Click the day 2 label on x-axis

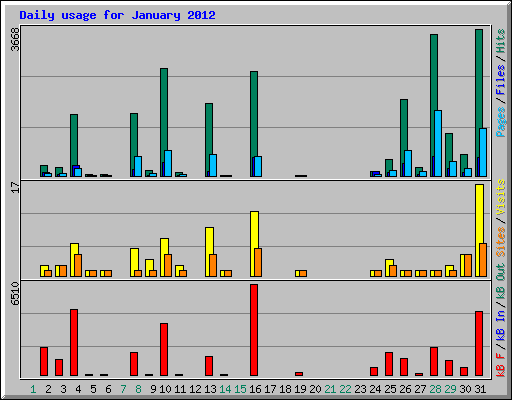click(48, 389)
